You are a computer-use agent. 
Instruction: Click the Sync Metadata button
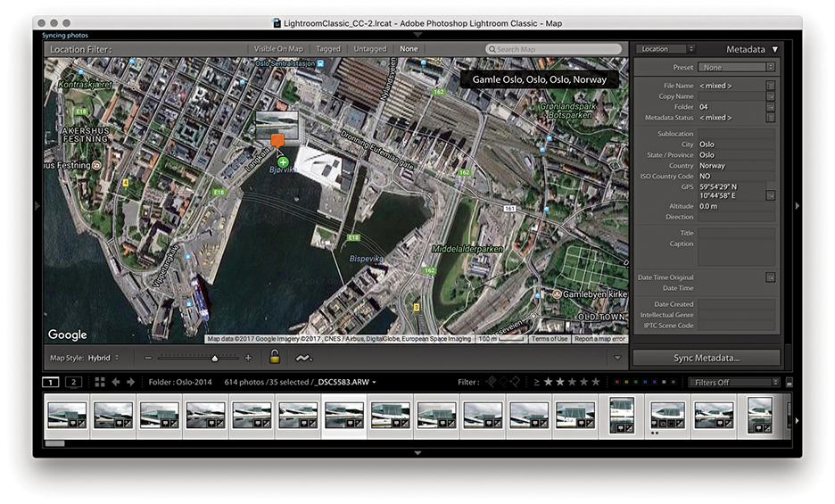[x=706, y=358]
